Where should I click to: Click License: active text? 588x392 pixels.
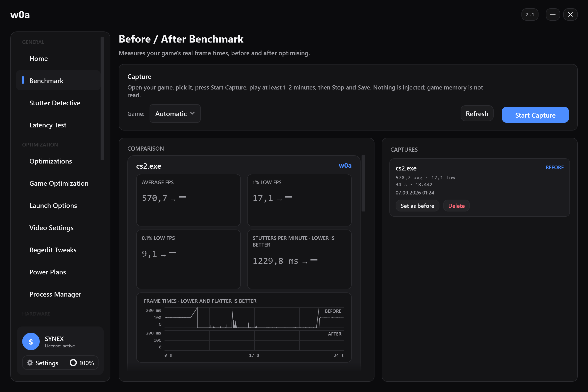60,346
